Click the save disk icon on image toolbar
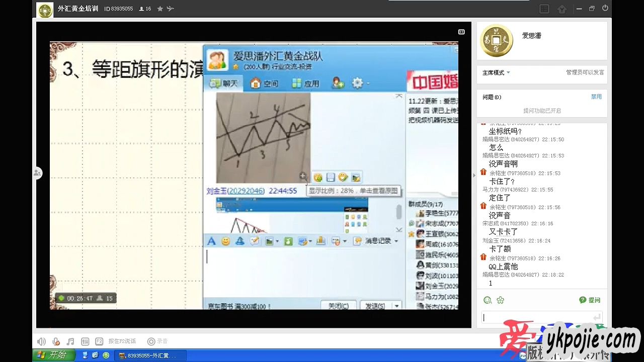Image resolution: width=644 pixels, height=362 pixels. point(331,177)
